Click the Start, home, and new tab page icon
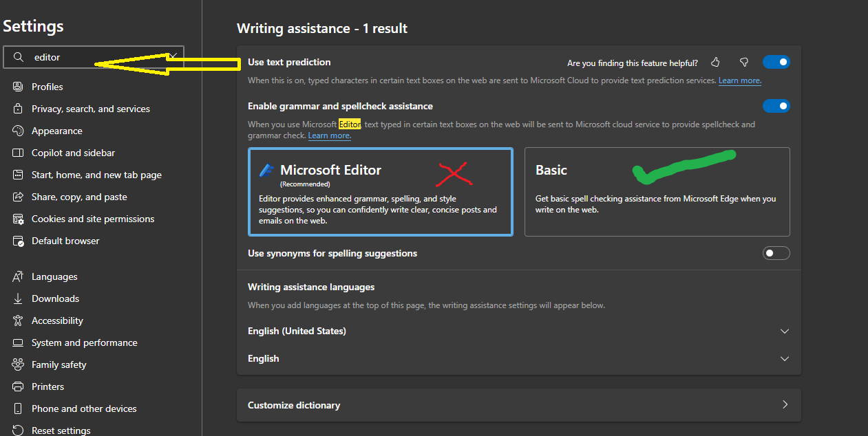Image resolution: width=868 pixels, height=436 pixels. [18, 175]
